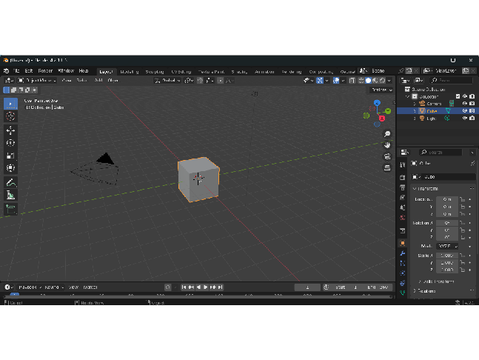Toggle viewport gizmos display
Viewport: 479px width, 360px height.
coord(320,80)
